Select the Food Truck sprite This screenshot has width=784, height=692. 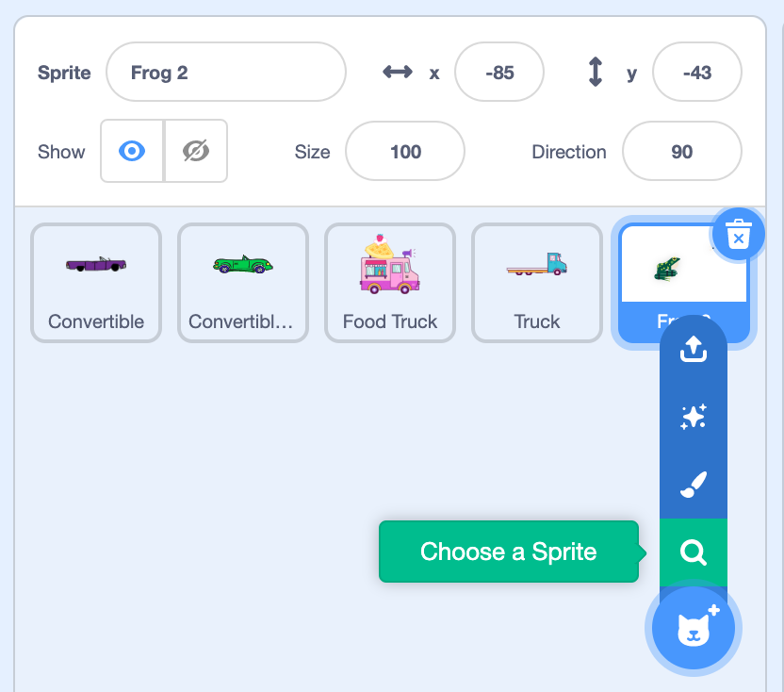(x=390, y=282)
